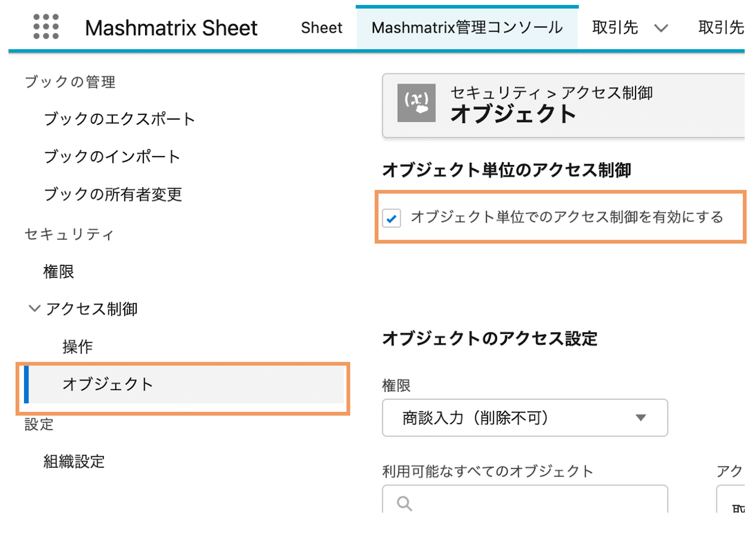The width and height of the screenshot is (756, 540).
Task: Select the Mashmatrix管理コンソール tab
Action: [x=467, y=28]
